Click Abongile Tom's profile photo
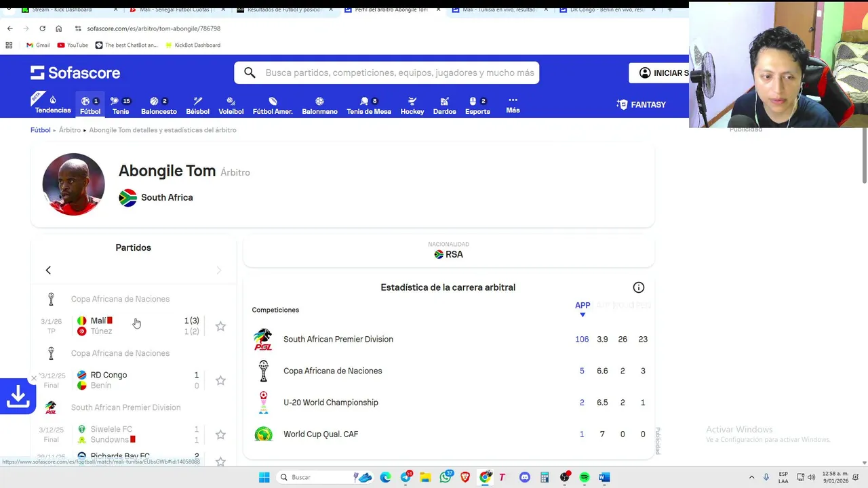868x488 pixels. [x=74, y=184]
